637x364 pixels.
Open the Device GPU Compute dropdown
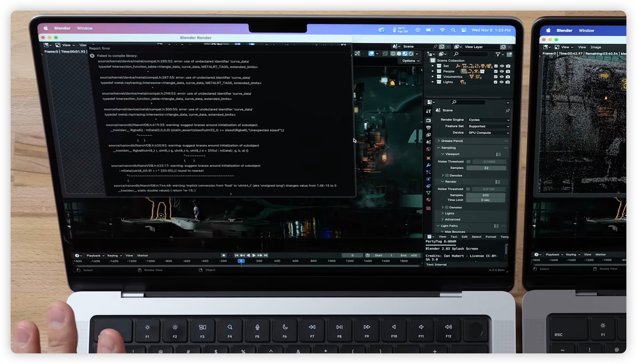coord(489,133)
